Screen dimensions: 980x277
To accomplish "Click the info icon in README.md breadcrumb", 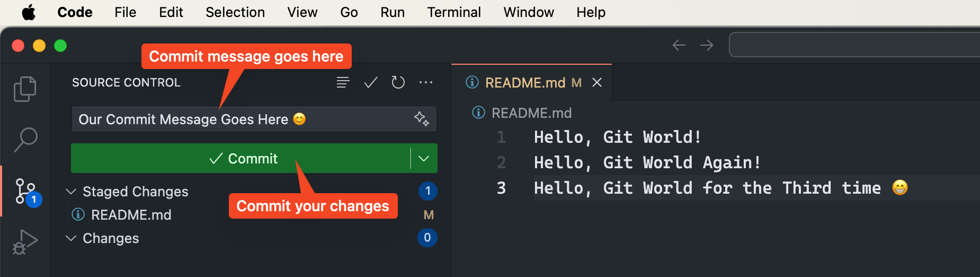I will pyautogui.click(x=478, y=112).
